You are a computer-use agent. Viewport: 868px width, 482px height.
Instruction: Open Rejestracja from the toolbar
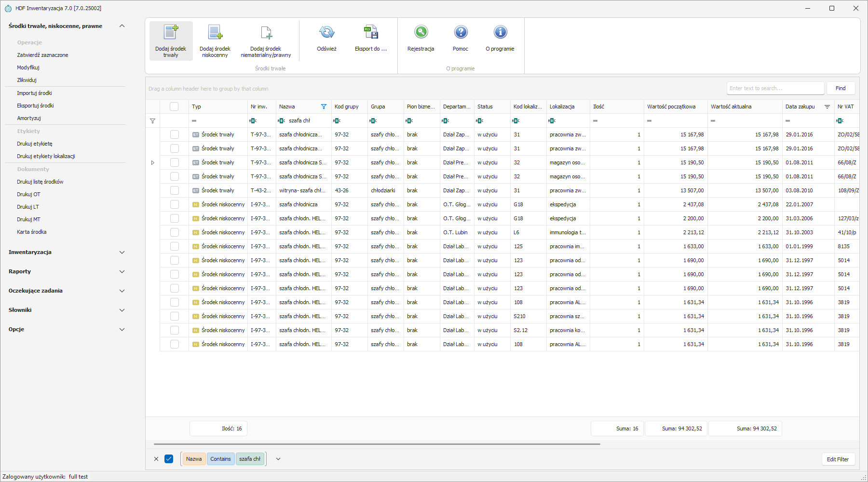420,33
